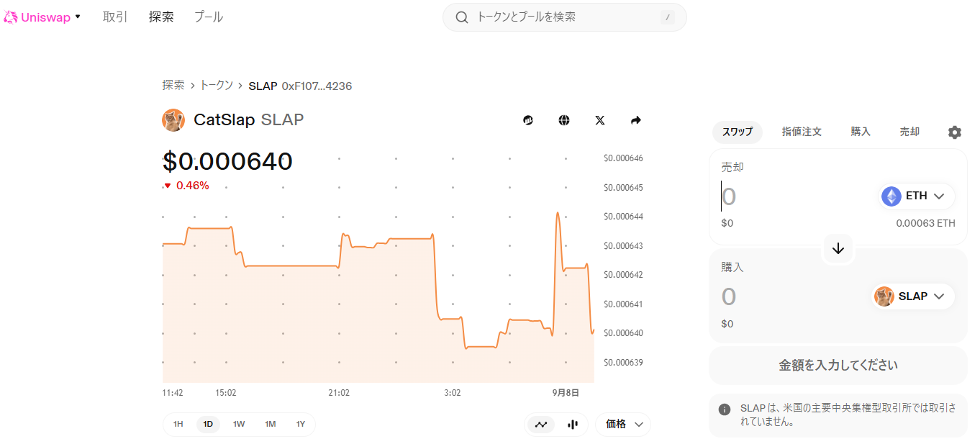Open the ETH token selector dropdown
The width and height of the screenshot is (980, 444).
point(917,196)
